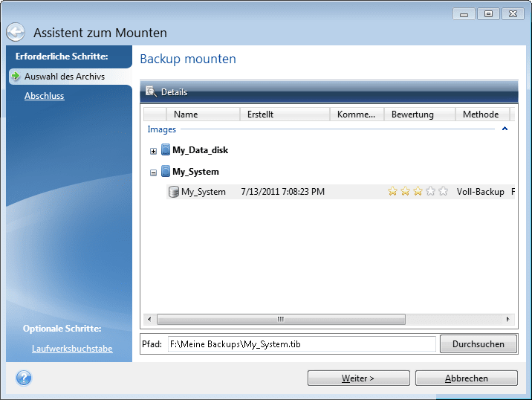Click Durchsuchen to browse for backup
This screenshot has height=400, width=532.
click(479, 343)
